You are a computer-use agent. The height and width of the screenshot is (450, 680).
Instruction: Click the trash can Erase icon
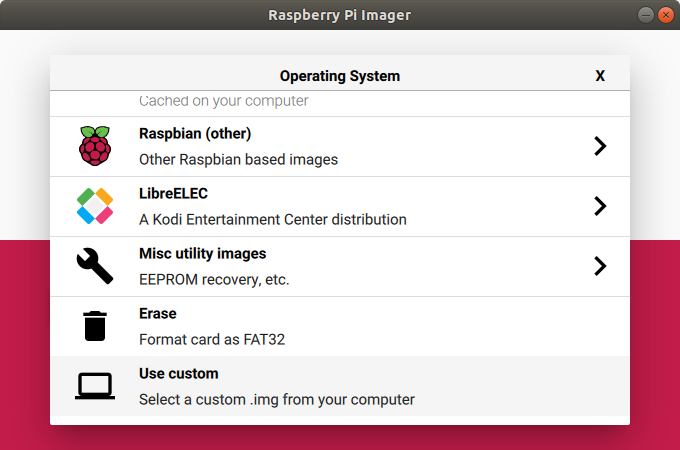(95, 326)
